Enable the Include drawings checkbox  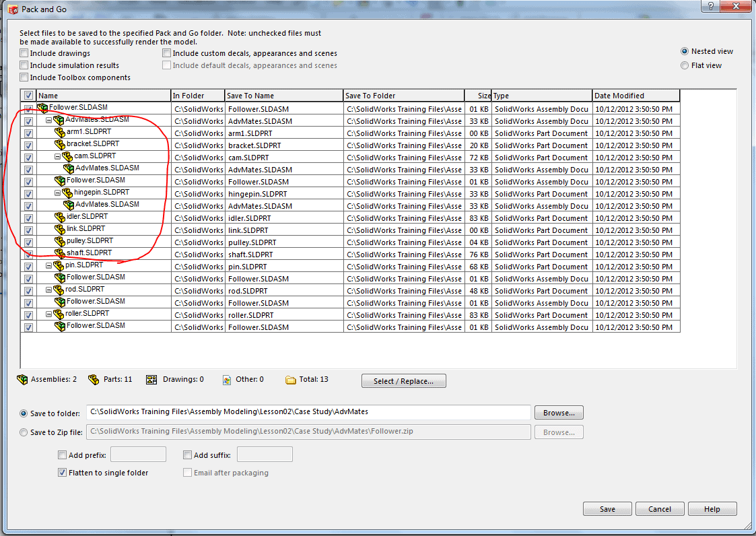24,53
